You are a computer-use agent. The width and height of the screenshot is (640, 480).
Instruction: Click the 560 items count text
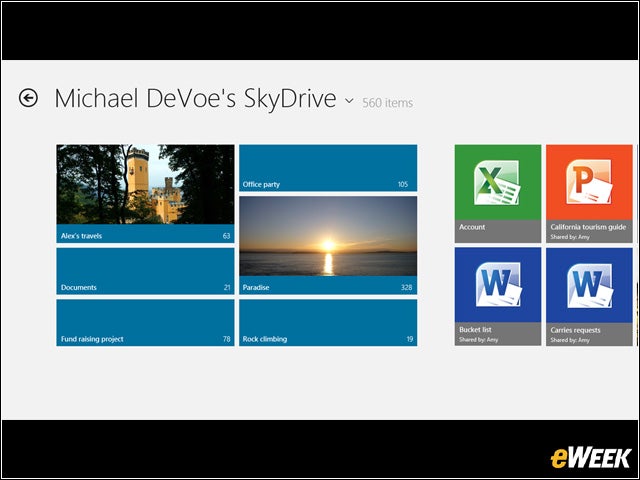coord(387,103)
